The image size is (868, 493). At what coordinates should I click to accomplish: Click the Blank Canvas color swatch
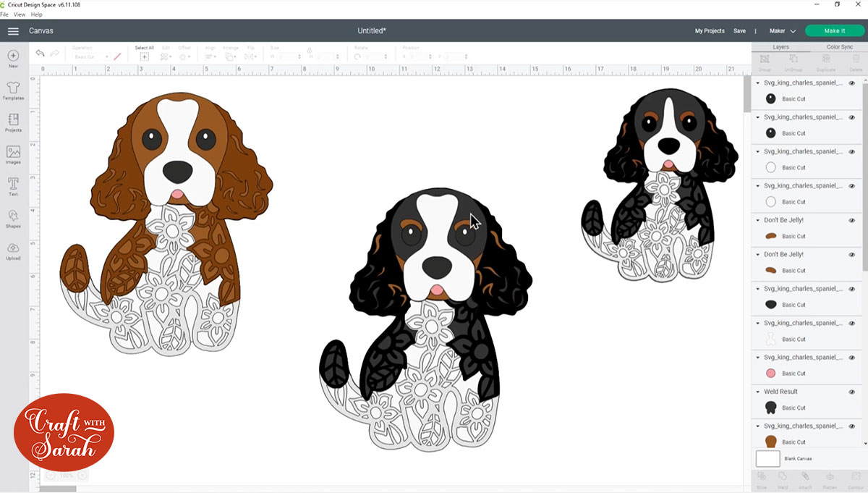click(767, 458)
